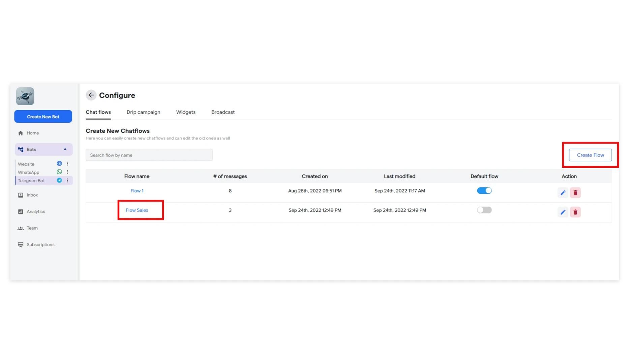Edit Flow 1 with pencil icon
Screen dimensions: 629x364
point(563,193)
